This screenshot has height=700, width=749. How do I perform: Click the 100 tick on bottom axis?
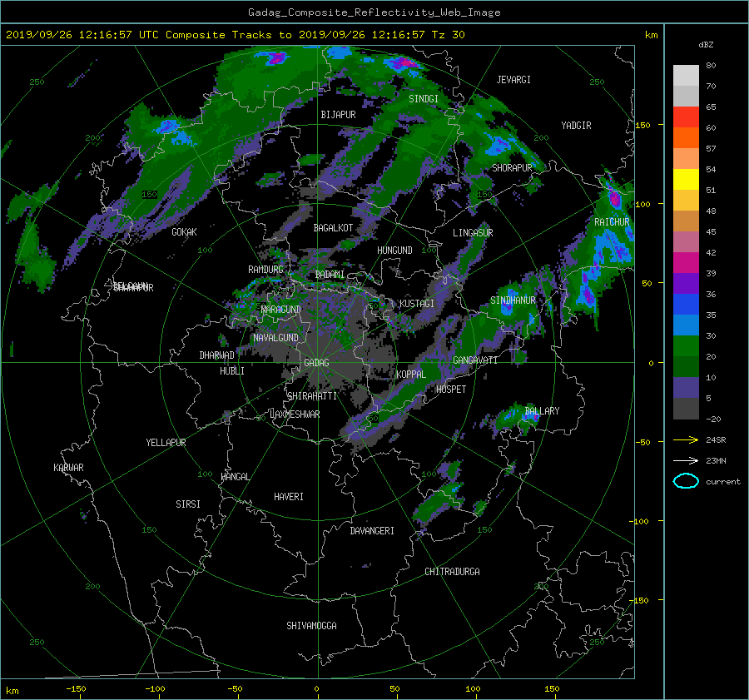pyautogui.click(x=473, y=689)
